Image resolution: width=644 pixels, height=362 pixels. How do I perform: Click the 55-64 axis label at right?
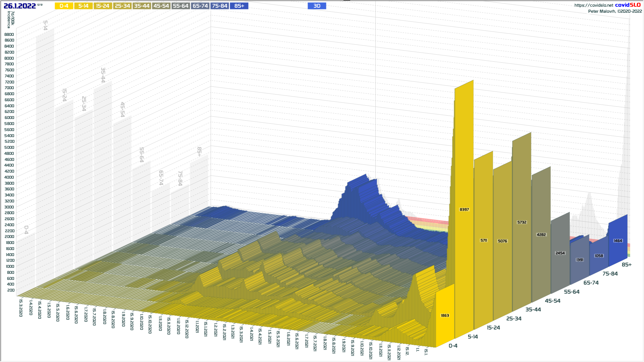(572, 292)
